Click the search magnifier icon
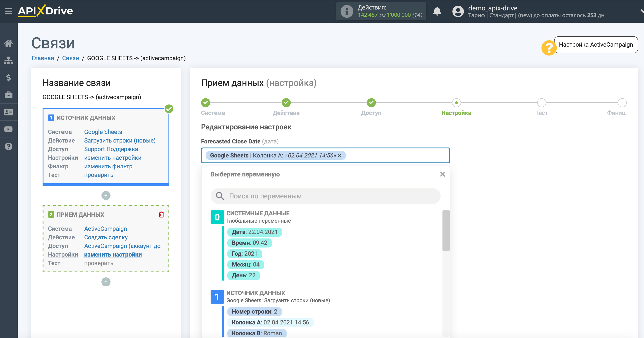Image resolution: width=644 pixels, height=338 pixels. coord(220,196)
